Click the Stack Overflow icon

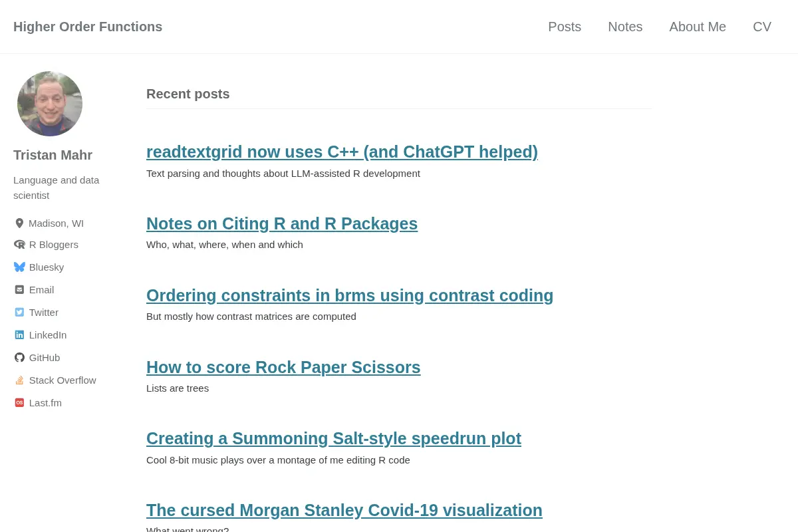click(19, 380)
